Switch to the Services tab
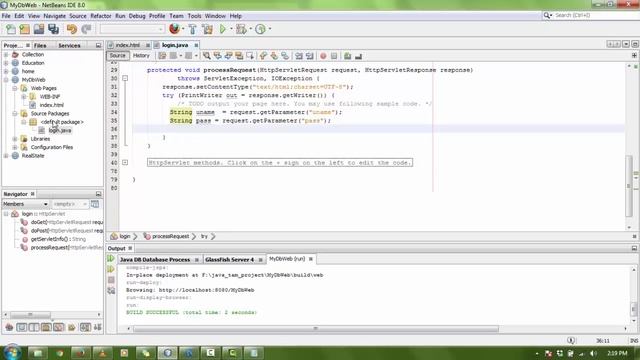The image size is (640, 360). pyautogui.click(x=69, y=45)
